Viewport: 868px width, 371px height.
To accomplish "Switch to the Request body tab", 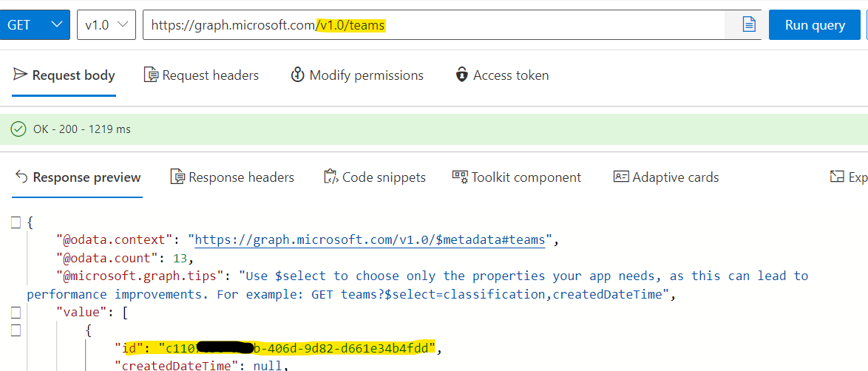I will (x=64, y=75).
